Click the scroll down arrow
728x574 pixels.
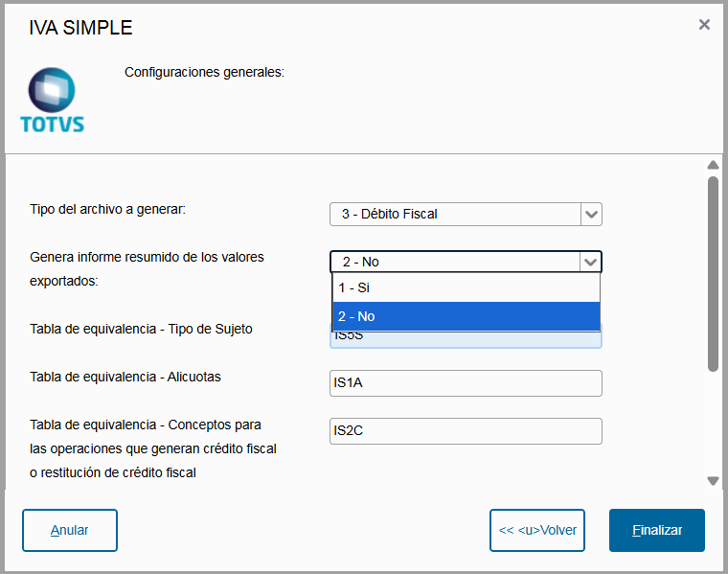(713, 481)
